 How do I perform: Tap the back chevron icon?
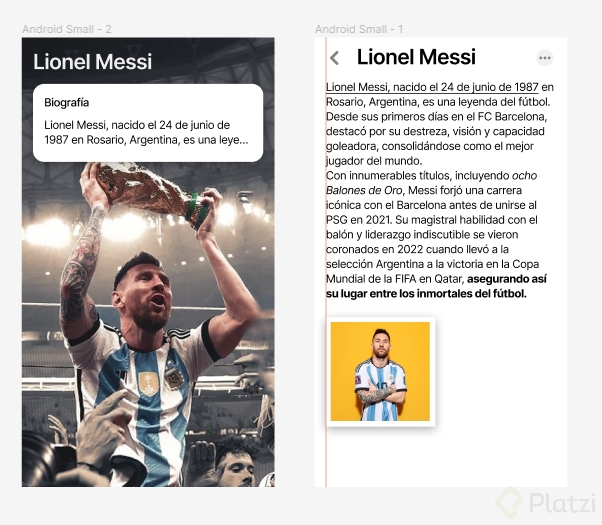[334, 58]
